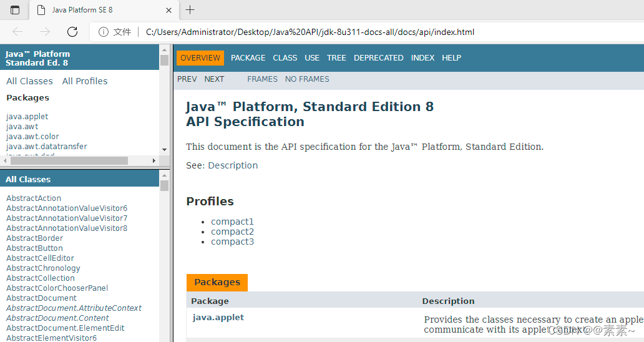This screenshot has height=342, width=644.
Task: Click the packages frame horizontal scrollbar thumb
Action: click(x=69, y=160)
